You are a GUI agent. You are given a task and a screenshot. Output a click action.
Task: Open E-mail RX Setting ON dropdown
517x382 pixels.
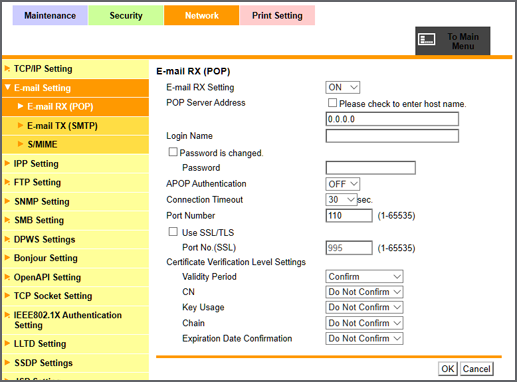343,87
